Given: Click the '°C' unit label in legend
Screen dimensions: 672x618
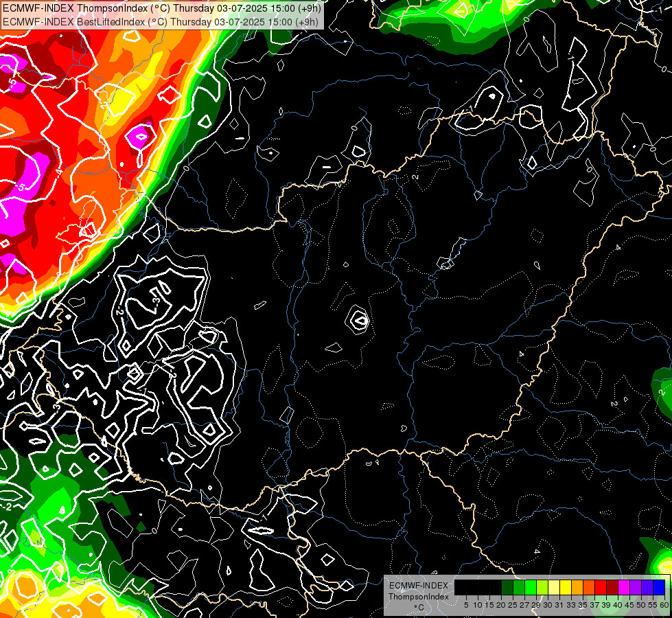Looking at the screenshot, I should pyautogui.click(x=419, y=607).
